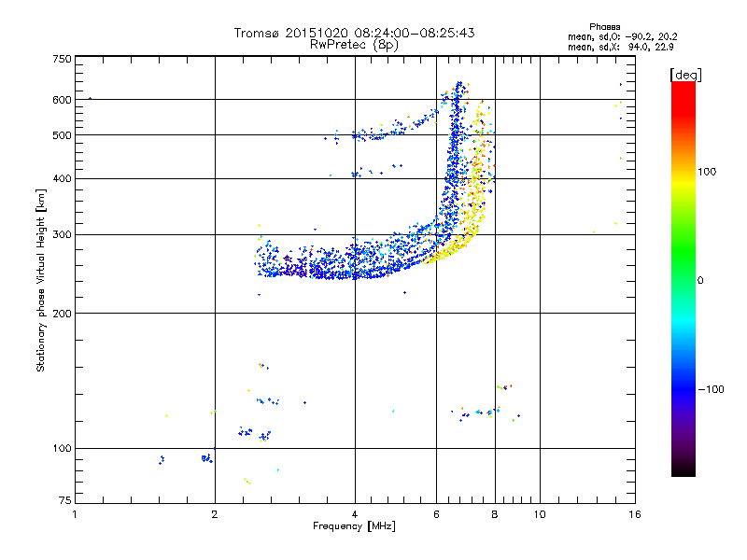747x560 pixels.
Task: Click the 'mean, sd,X: 94.0, 22.9' statistic
Action: [620, 47]
